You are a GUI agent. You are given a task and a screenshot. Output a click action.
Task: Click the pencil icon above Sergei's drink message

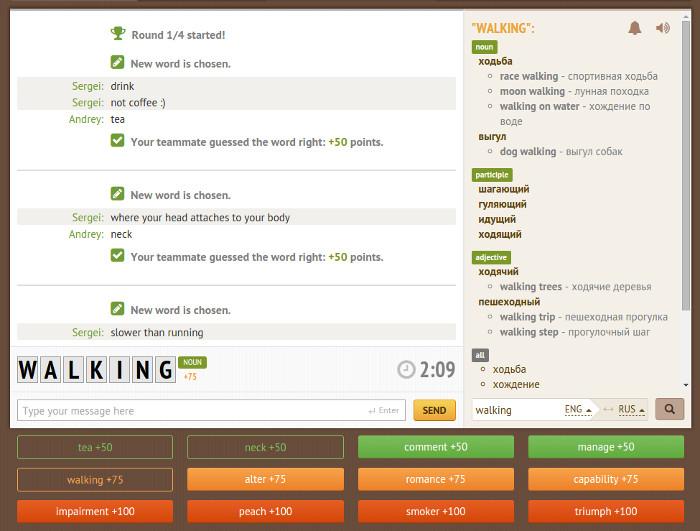coord(117,63)
